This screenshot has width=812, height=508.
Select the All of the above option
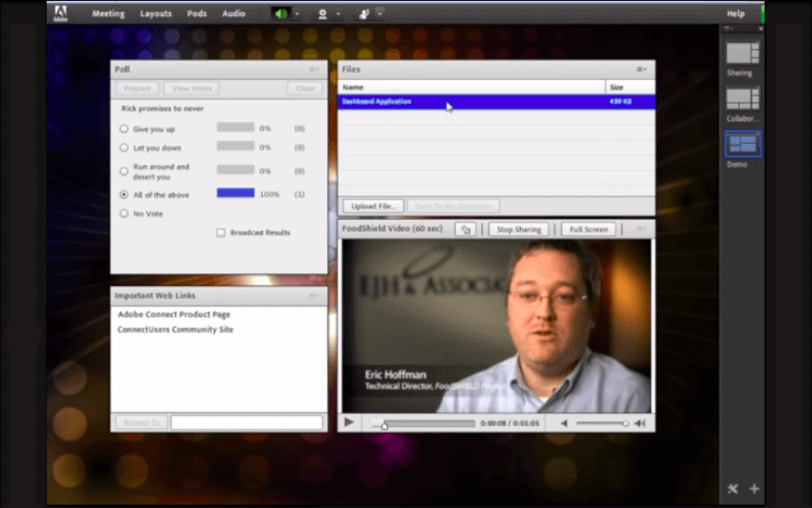123,195
